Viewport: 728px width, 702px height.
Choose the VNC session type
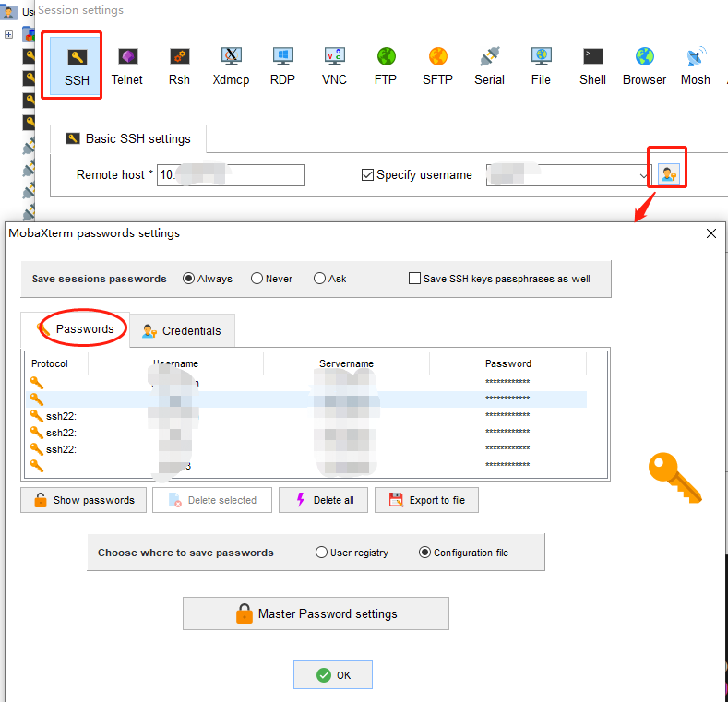click(x=334, y=65)
